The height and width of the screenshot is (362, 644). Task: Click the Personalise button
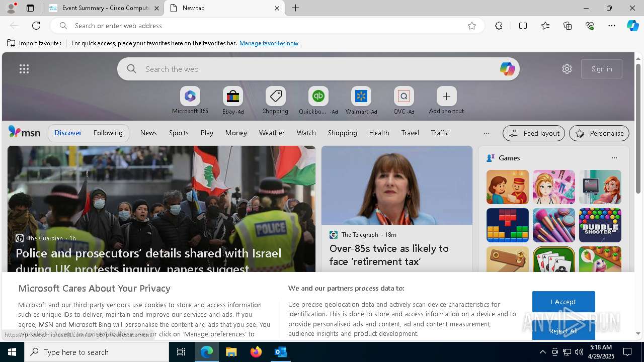click(599, 133)
